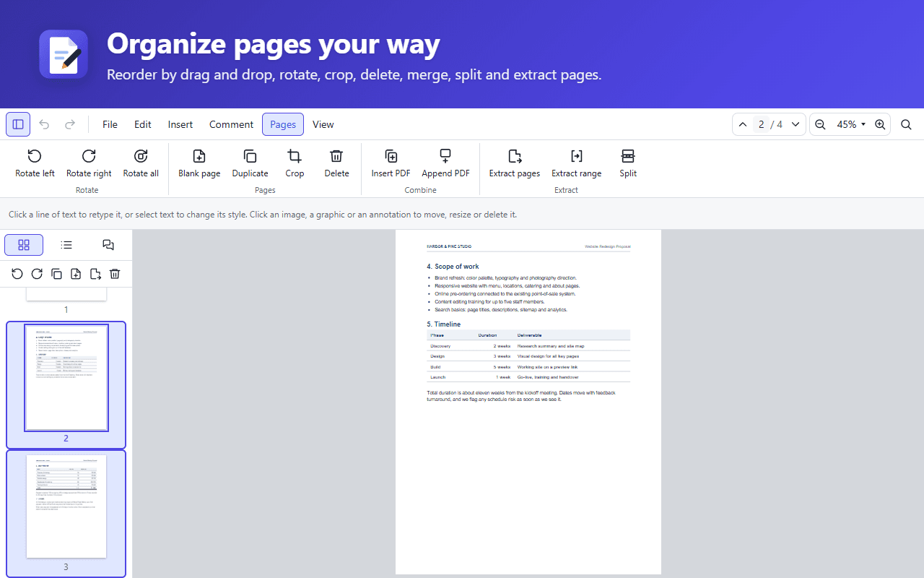Zoom in with the plus magnifier
This screenshot has height=578, width=924.
coord(880,124)
